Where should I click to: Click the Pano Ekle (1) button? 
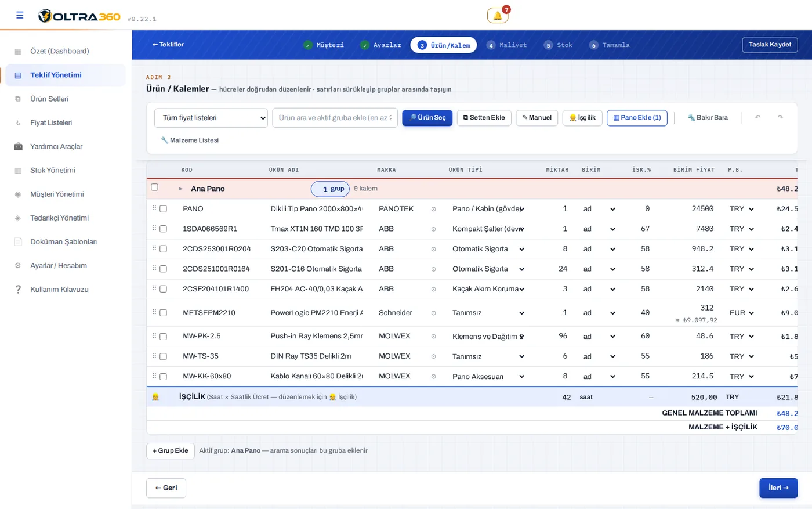(x=637, y=118)
